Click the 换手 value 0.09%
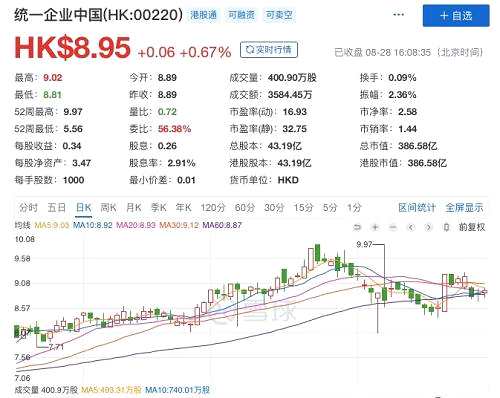500x398 pixels. (x=402, y=78)
